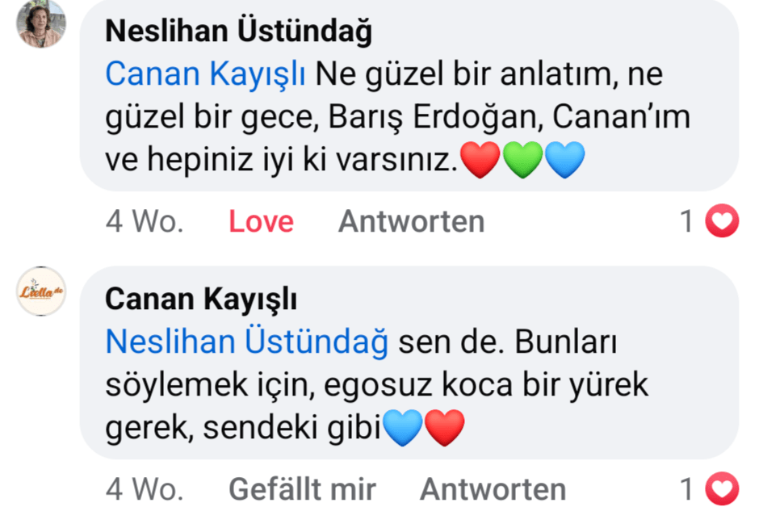Toggle Gefällt mir on Canan's comment

pyautogui.click(x=302, y=489)
